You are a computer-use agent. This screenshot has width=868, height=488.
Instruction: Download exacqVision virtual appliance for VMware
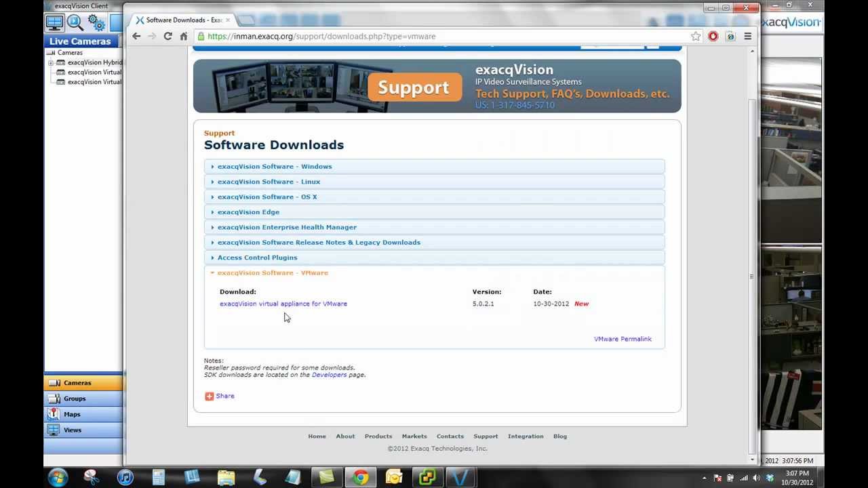(283, 304)
